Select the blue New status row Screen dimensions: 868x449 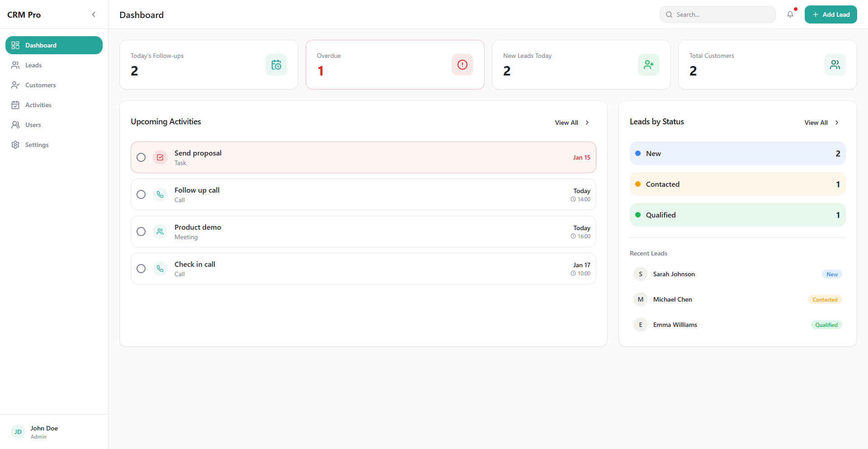(737, 153)
